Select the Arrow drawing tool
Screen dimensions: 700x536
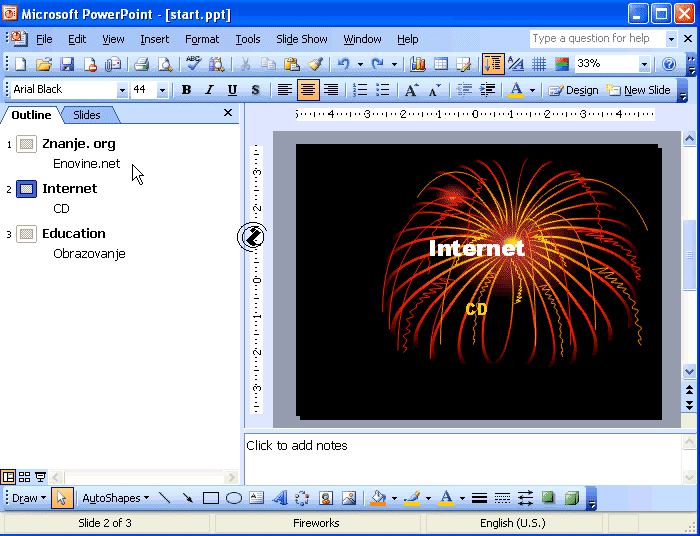click(x=188, y=498)
